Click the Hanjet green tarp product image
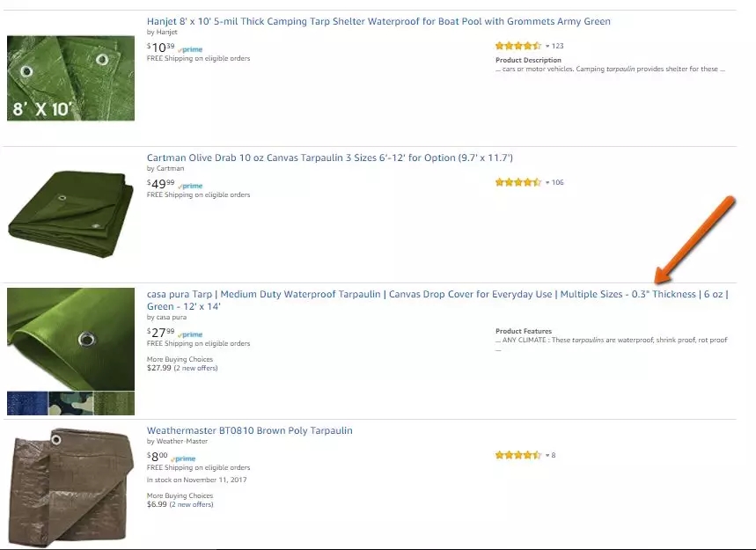This screenshot has width=756, height=550. click(x=71, y=78)
